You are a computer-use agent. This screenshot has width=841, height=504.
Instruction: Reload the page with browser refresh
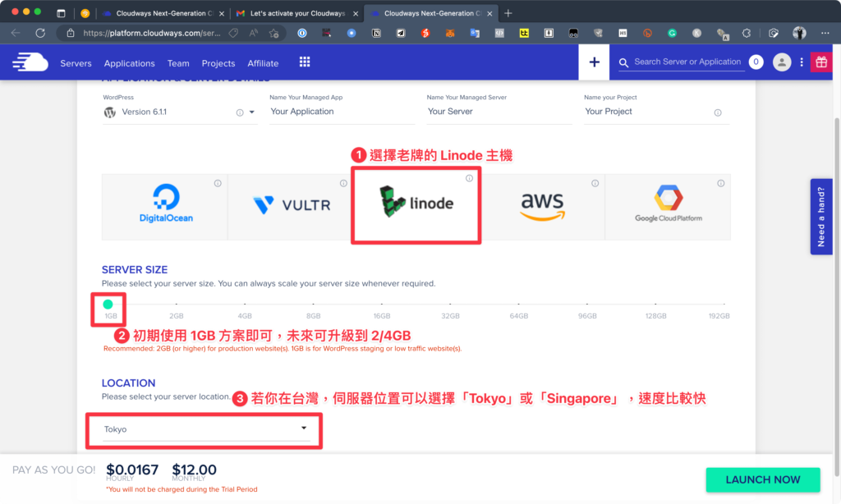point(40,33)
